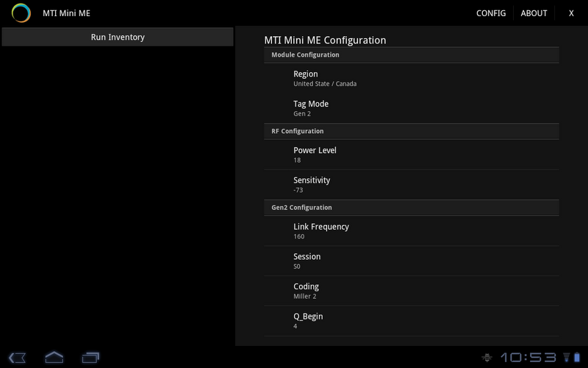
Task: Select the Link Frequency option
Action: 412,231
